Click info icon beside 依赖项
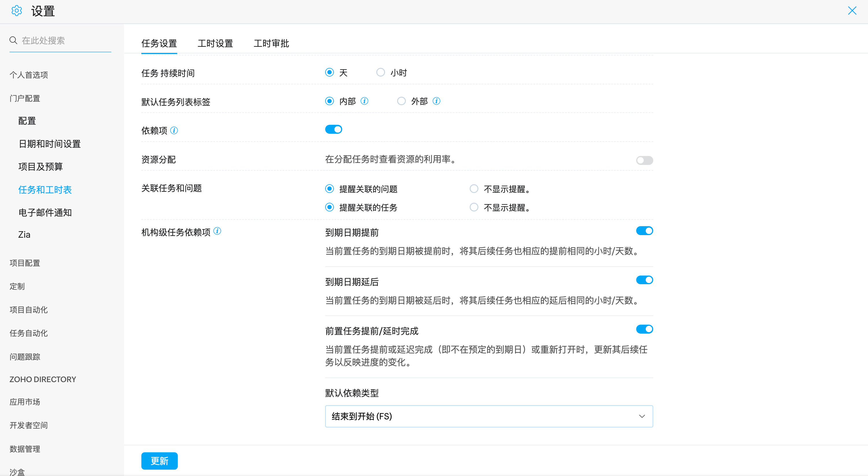Image resolution: width=868 pixels, height=476 pixels. pos(174,130)
